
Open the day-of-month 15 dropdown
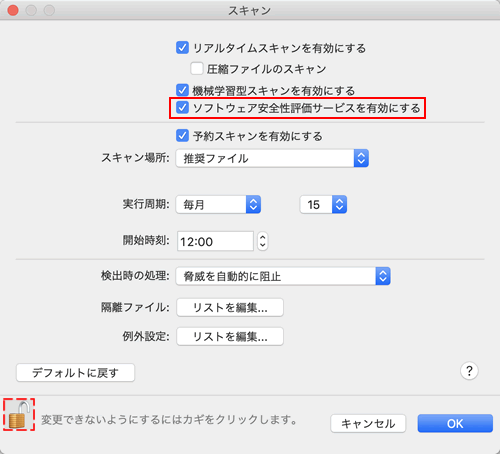click(323, 204)
